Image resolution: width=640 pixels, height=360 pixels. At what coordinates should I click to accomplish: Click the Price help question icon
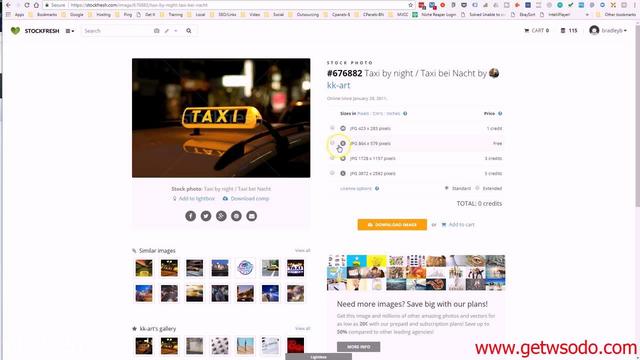click(x=500, y=113)
